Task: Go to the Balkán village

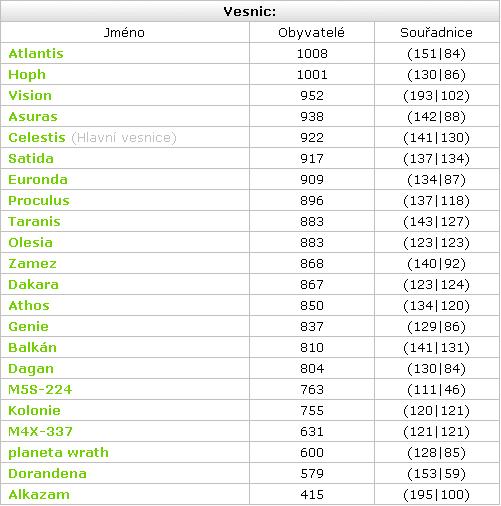Action: click(x=32, y=348)
